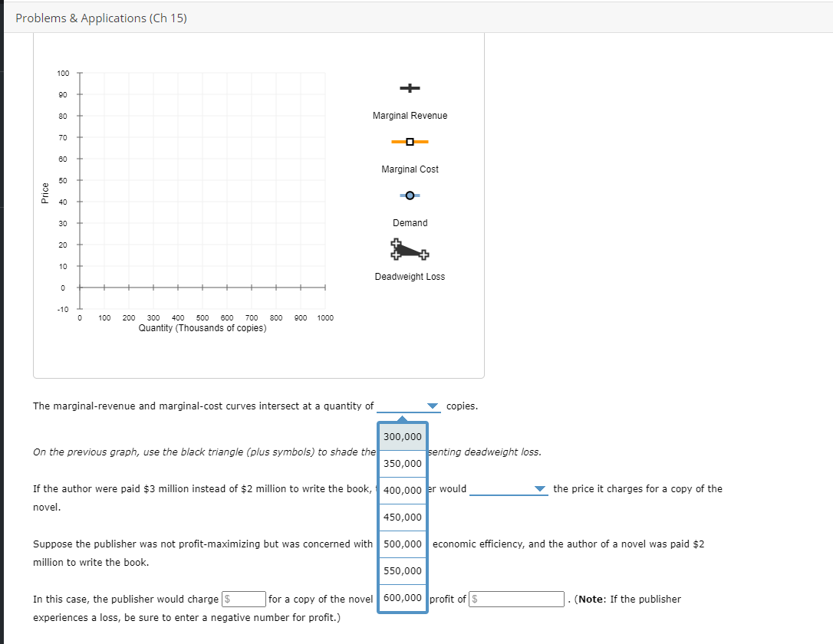Select 350,000 from the dropdown options

click(403, 463)
